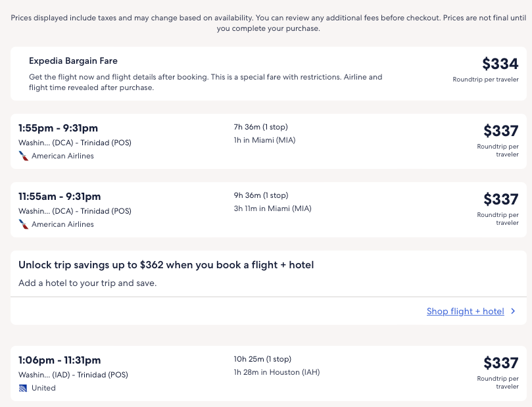Choose the 11:55am - 9:31pm departure time
The image size is (532, 407).
point(60,197)
